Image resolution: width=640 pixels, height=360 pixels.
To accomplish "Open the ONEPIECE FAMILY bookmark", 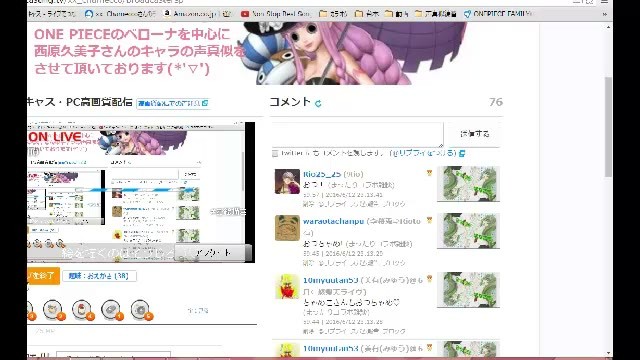I will coord(498,14).
